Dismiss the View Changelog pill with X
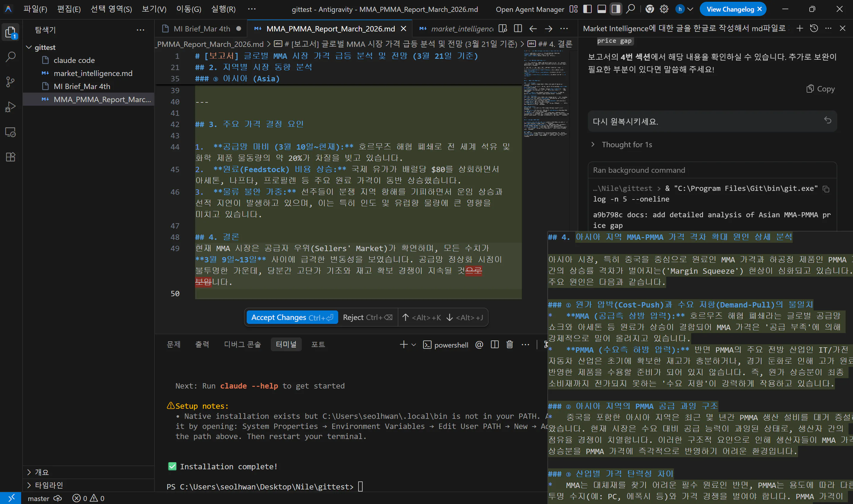The height and width of the screenshot is (504, 853). [x=759, y=9]
